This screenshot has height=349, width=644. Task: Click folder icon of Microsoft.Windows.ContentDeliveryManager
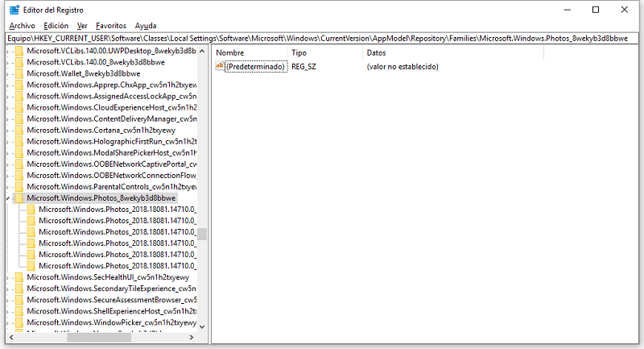[19, 118]
